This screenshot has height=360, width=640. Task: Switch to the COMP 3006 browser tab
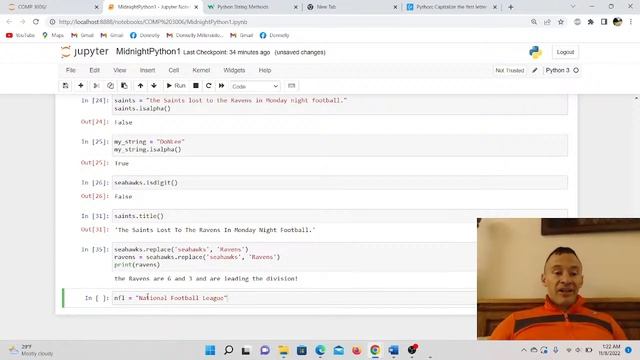(x=53, y=7)
